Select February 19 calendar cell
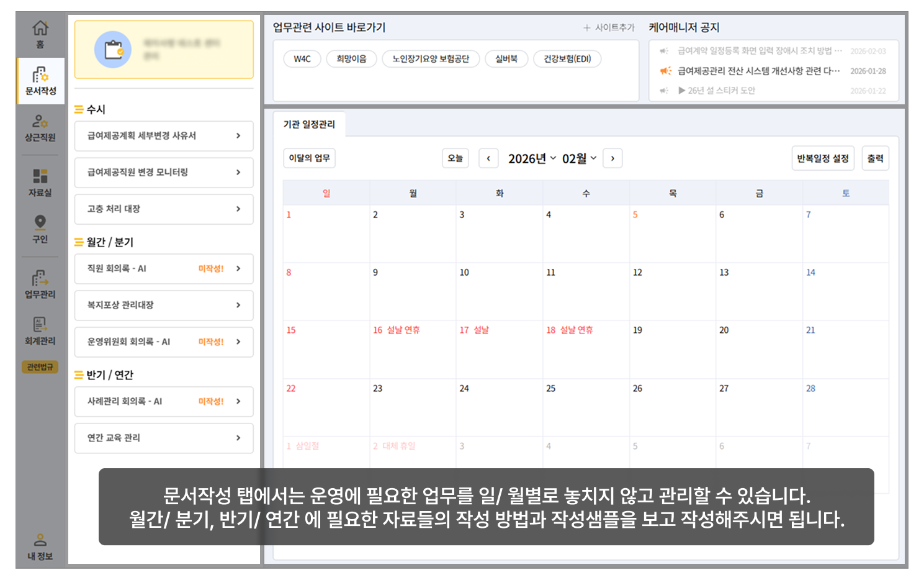Image resolution: width=924 pixels, height=580 pixels. click(x=672, y=349)
